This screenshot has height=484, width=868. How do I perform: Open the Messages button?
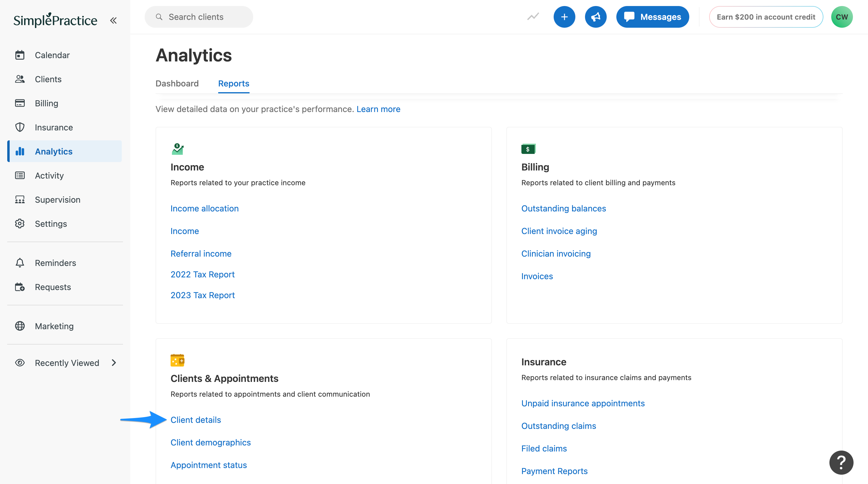[x=652, y=17]
